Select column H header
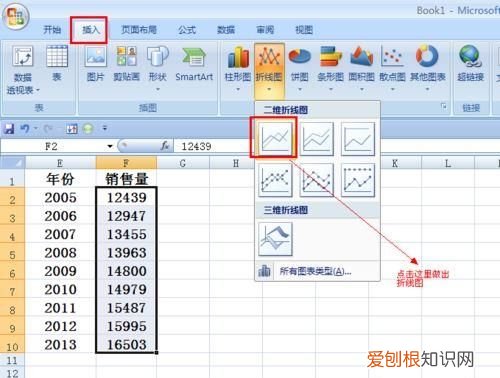 pos(236,163)
